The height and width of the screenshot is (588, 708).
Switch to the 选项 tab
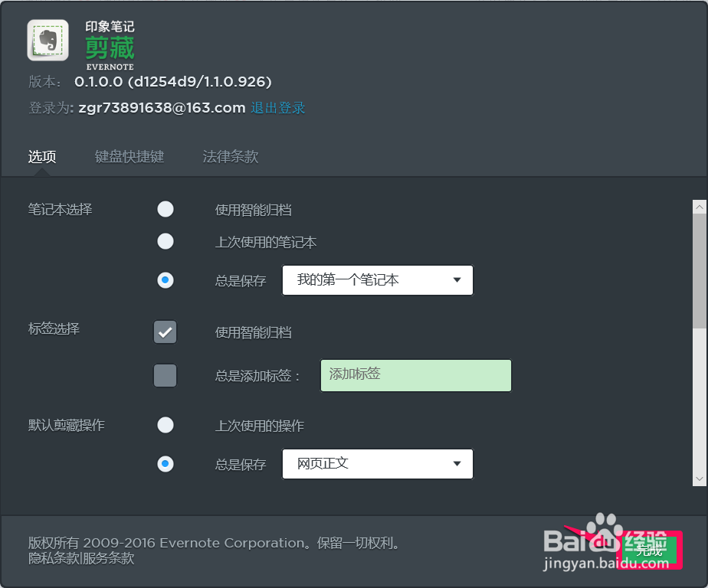click(42, 157)
